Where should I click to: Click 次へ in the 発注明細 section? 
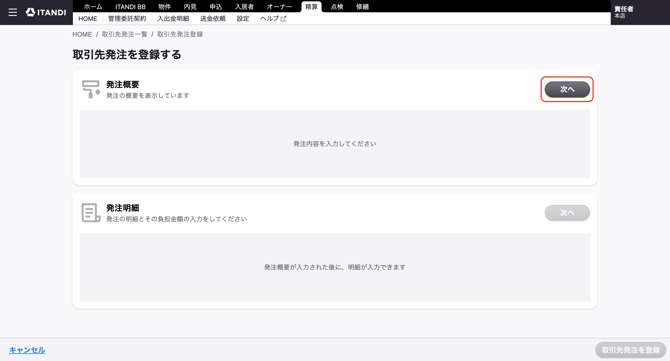pos(567,213)
